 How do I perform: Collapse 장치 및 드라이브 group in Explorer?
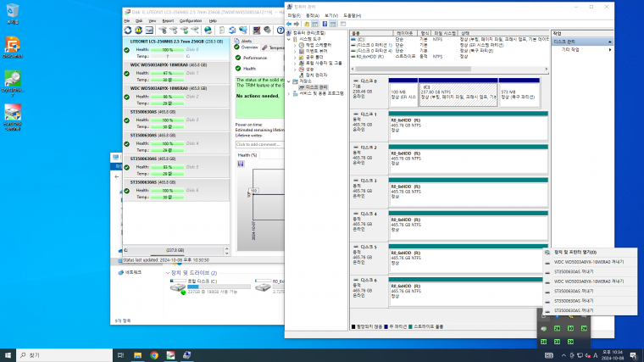pos(168,273)
